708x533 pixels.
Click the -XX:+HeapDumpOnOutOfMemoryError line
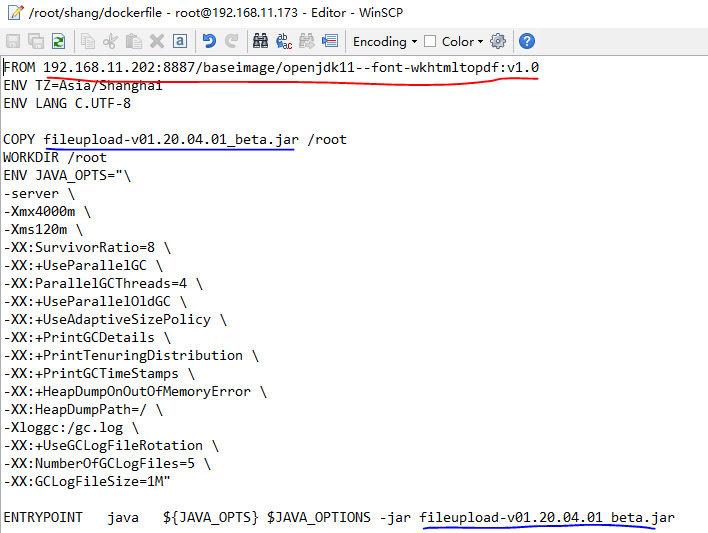coord(135,392)
